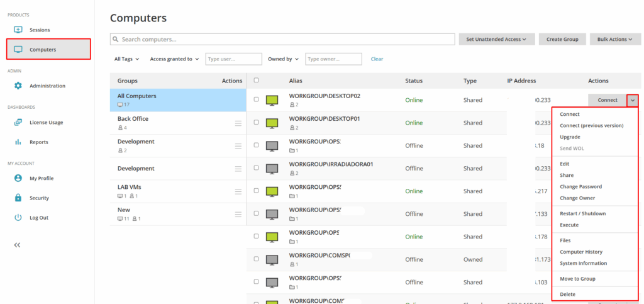Click the Create Group button
Image resolution: width=644 pixels, height=304 pixels.
562,39
